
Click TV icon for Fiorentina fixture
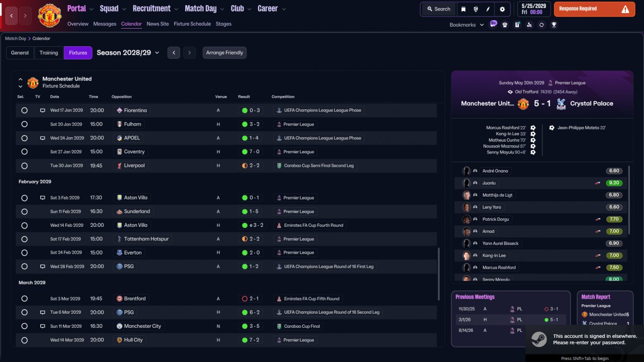point(43,110)
